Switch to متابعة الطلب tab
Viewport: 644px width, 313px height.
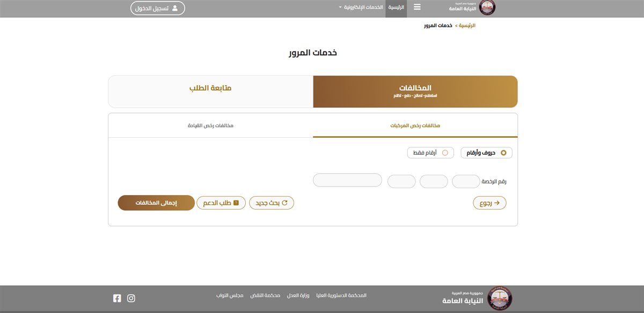pyautogui.click(x=210, y=88)
